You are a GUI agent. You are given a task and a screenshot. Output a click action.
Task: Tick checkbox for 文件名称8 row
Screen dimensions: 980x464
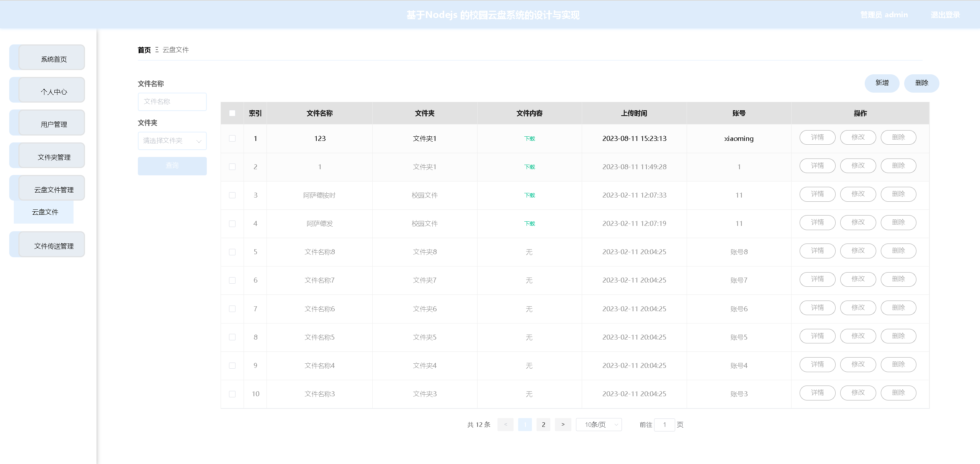(x=232, y=252)
